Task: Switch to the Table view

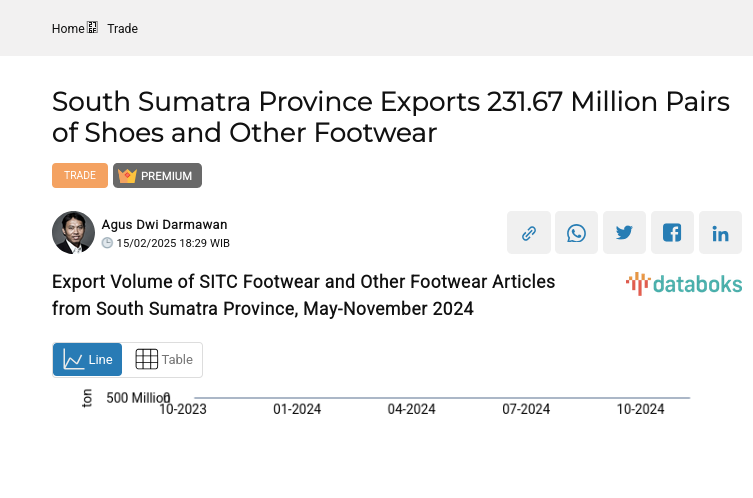Action: click(x=163, y=360)
